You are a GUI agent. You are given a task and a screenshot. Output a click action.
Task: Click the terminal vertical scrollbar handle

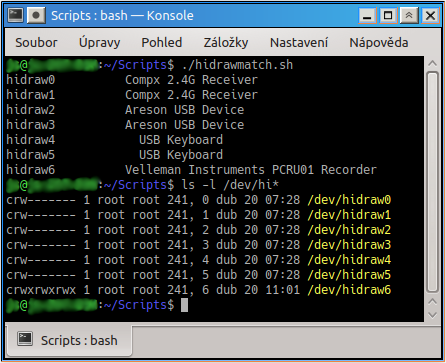coord(432,182)
